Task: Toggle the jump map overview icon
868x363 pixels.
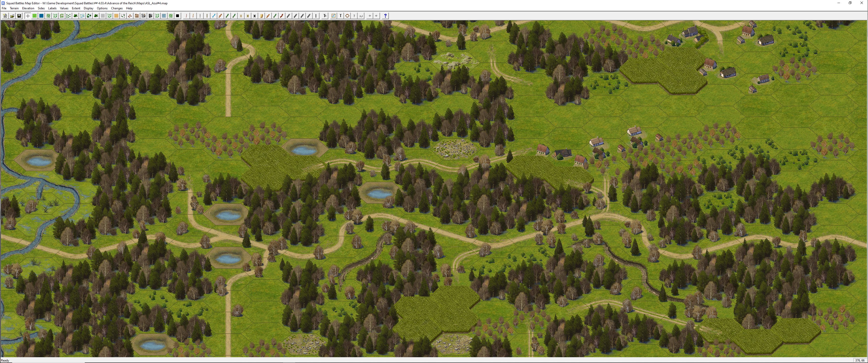Action: 333,16
